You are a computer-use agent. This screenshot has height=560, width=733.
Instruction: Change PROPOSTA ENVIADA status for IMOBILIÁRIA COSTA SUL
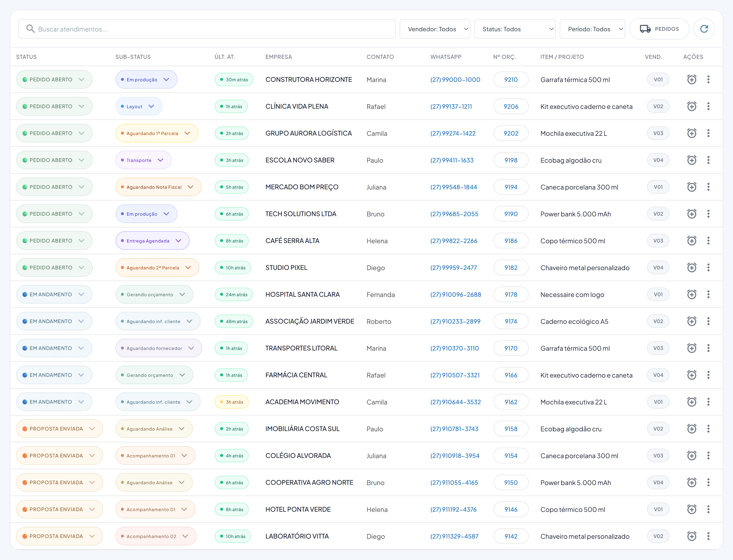(x=59, y=429)
